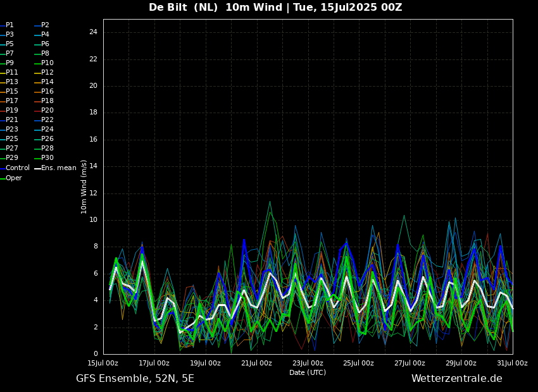The image size is (538, 392).
Task: Click the 15Jul 00z axis label
Action: (x=103, y=363)
